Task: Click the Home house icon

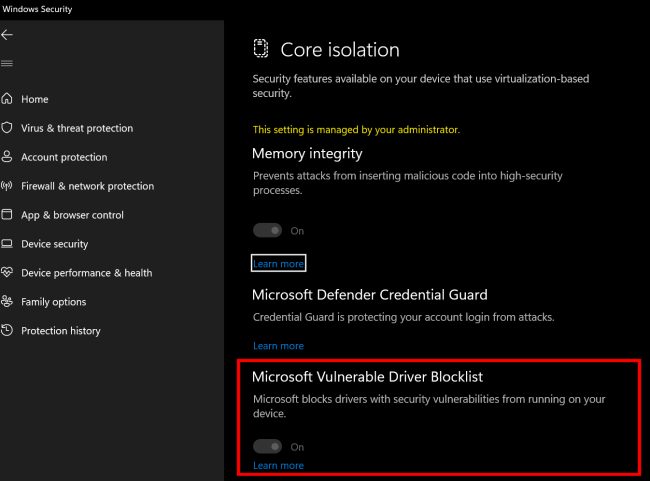Action: [x=7, y=99]
